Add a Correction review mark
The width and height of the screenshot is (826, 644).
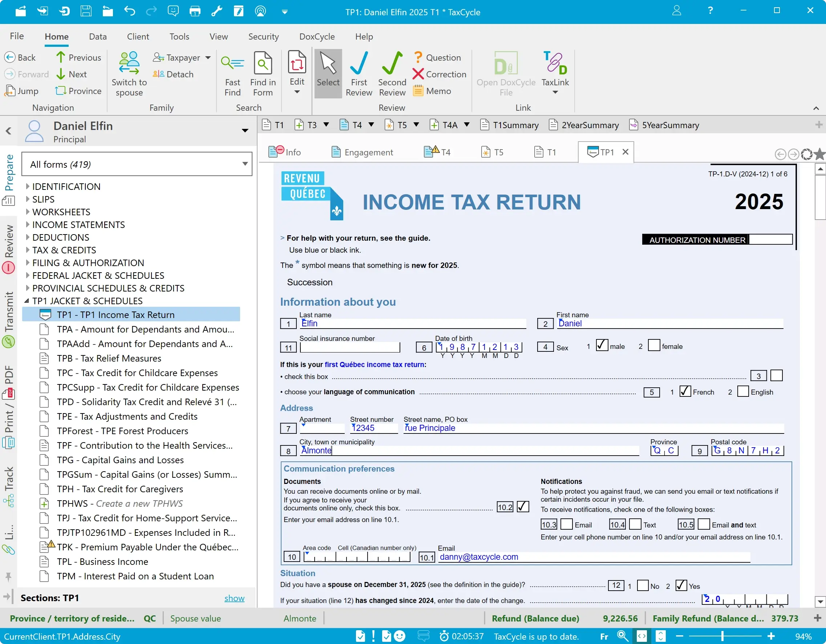[x=439, y=74]
